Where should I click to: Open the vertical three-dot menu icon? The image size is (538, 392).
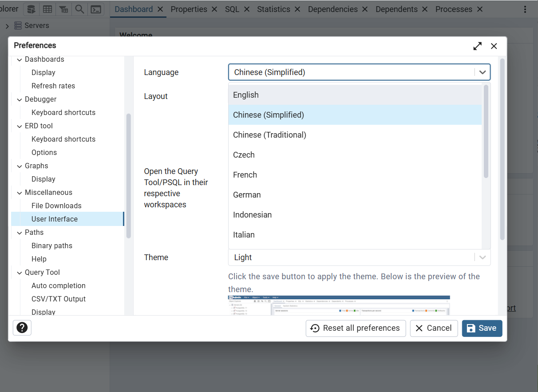pyautogui.click(x=525, y=9)
